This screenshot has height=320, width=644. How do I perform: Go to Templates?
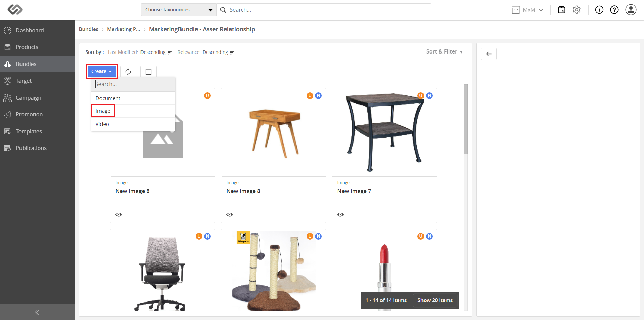tap(37, 131)
